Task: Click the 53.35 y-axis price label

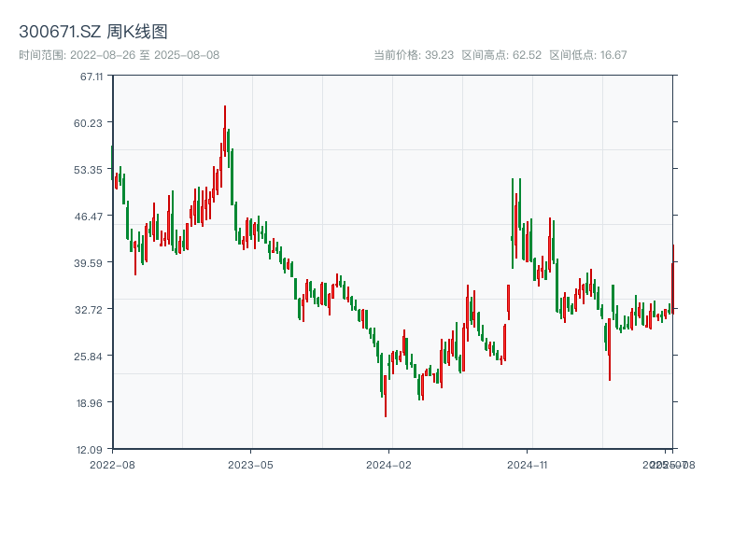Action: point(91,170)
